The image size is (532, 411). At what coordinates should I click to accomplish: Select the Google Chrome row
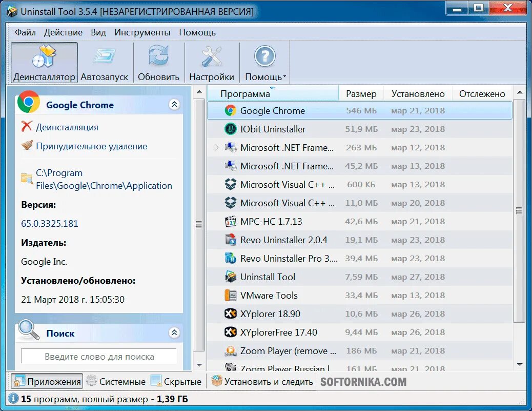360,110
